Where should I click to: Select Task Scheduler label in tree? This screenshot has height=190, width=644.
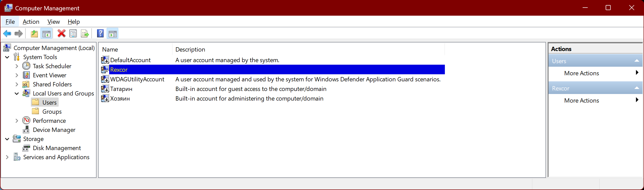pyautogui.click(x=52, y=66)
